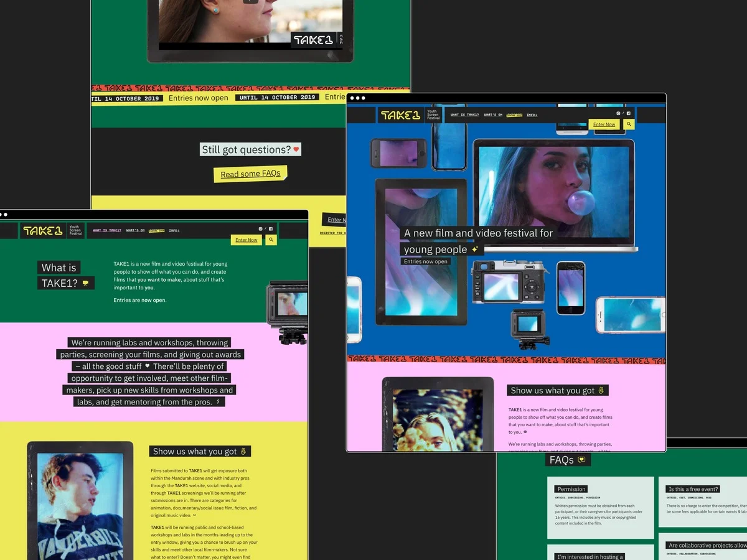Screen dimensions: 747x560
Task: Click the heart icon after 'Still got questions?'
Action: 296,149
